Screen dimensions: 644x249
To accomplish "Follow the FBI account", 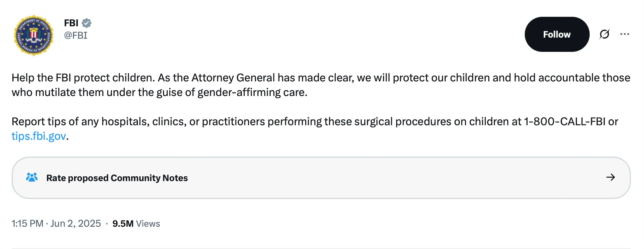I will tap(557, 34).
